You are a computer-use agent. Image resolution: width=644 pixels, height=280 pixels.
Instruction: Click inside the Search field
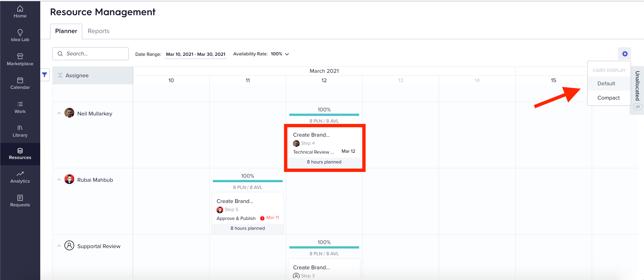[91, 54]
